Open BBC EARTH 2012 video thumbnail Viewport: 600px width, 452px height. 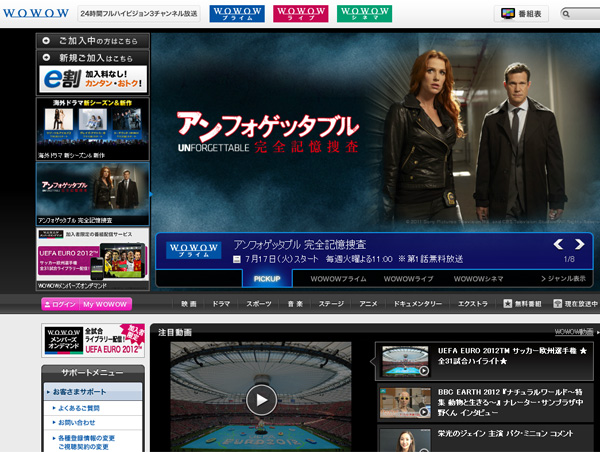(x=406, y=403)
